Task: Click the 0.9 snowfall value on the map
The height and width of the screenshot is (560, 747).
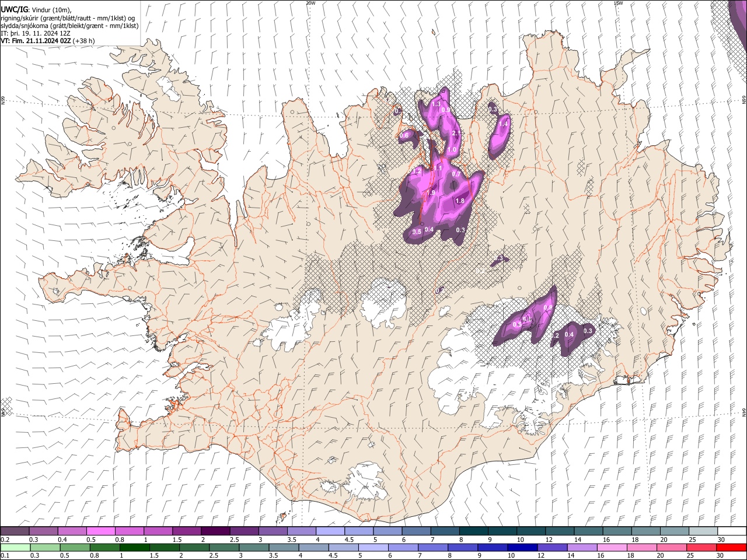Action: pyautogui.click(x=446, y=110)
